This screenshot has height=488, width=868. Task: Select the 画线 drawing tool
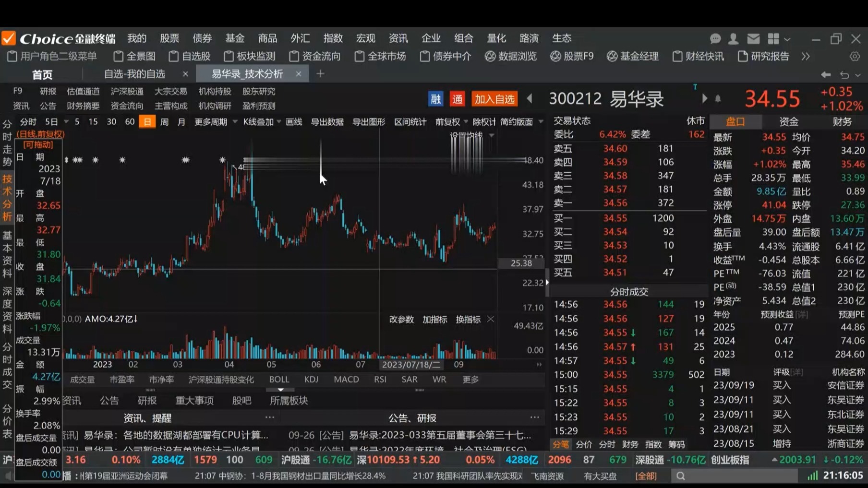[x=294, y=121]
